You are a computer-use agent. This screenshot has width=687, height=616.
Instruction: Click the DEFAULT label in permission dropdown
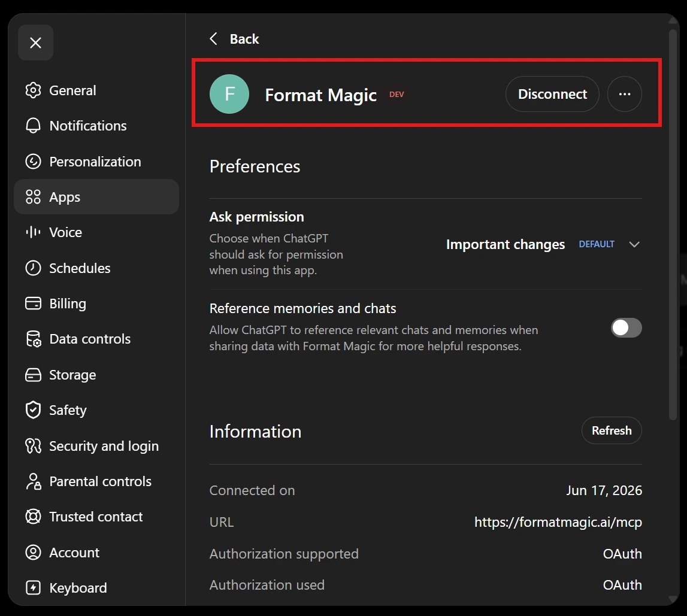597,244
